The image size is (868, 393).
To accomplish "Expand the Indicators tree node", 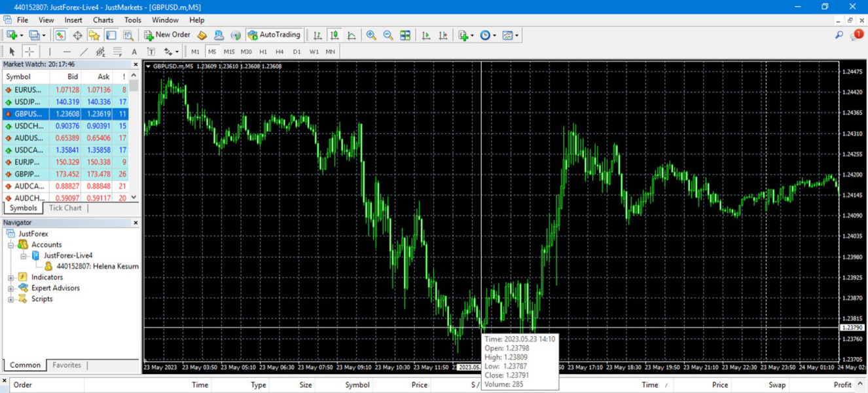I will point(11,278).
